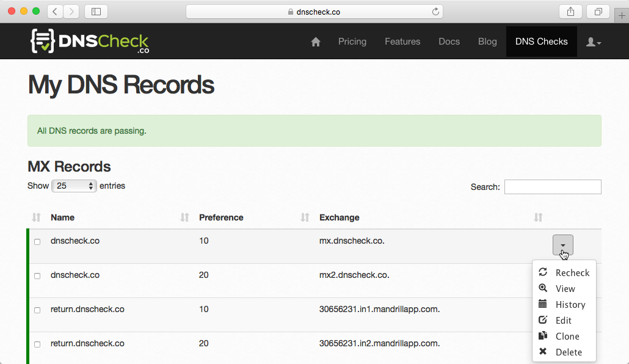Check the box for return.dnscheck.co with preference 10
The image size is (629, 364).
pos(37,310)
